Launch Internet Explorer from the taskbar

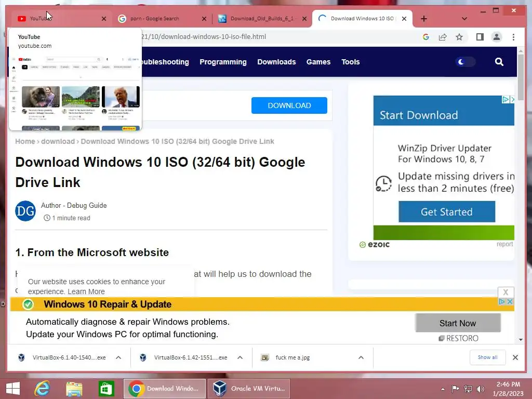42,389
